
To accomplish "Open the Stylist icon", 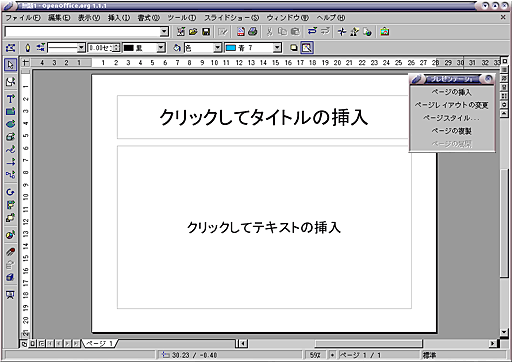I will coord(354,32).
